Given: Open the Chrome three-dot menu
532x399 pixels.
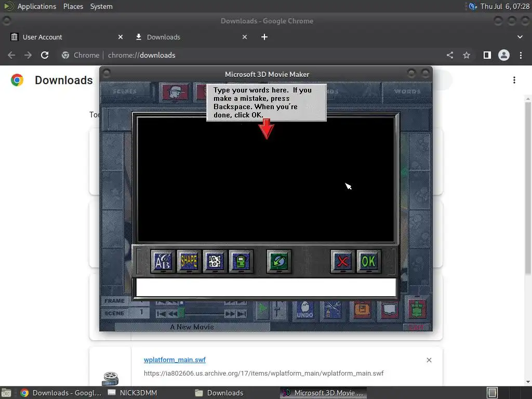Looking at the screenshot, I should pos(521,55).
